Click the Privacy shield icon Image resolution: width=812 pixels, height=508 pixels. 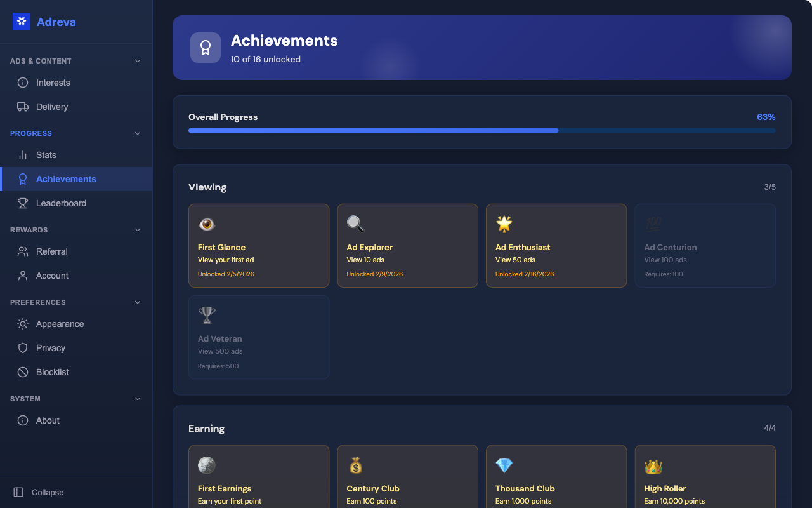23,348
